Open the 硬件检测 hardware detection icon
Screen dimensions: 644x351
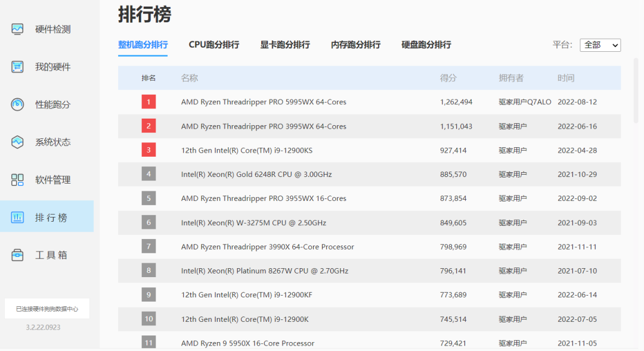(17, 29)
